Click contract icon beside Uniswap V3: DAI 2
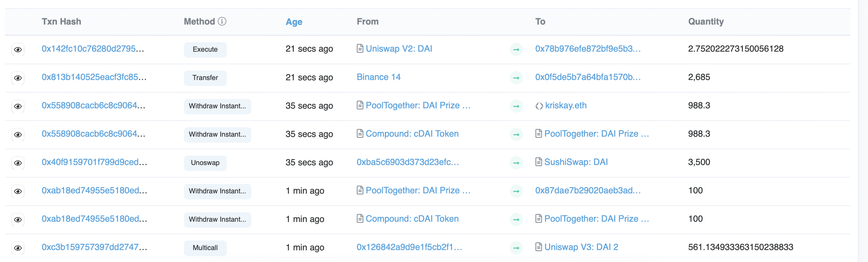 click(x=538, y=247)
